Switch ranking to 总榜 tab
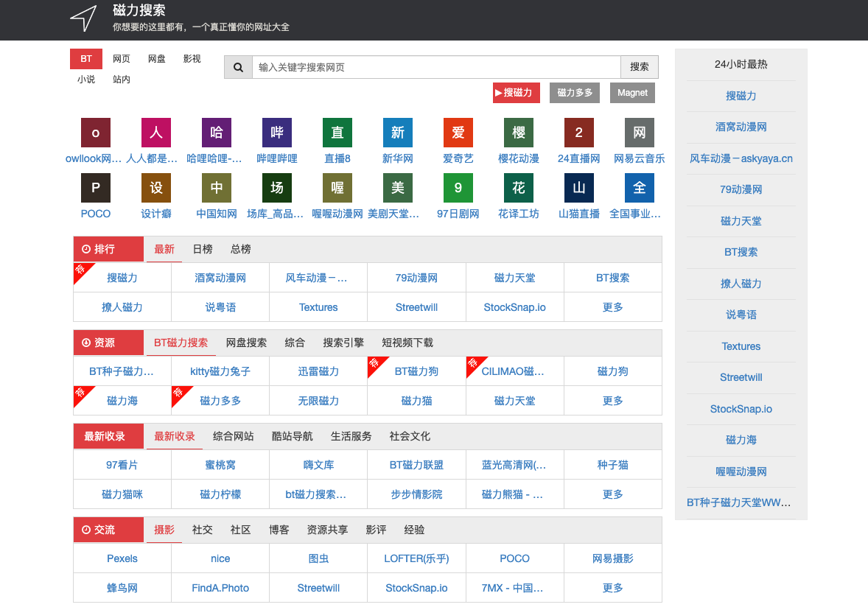 tap(241, 249)
